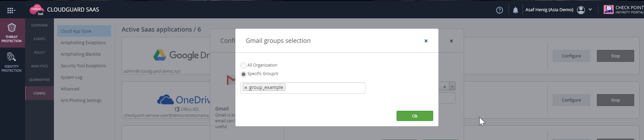Select Identity Protection in sidebar
644x140 pixels.
[x=12, y=62]
